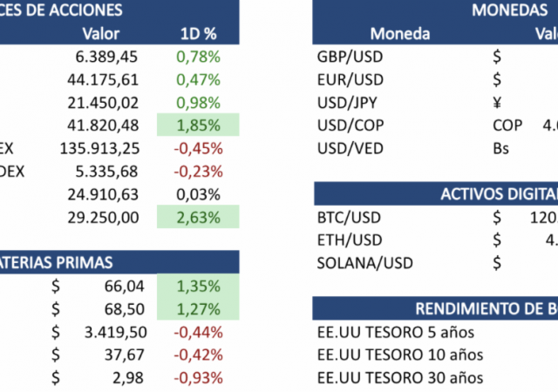Select the value 135.913,25 cell

click(x=100, y=148)
